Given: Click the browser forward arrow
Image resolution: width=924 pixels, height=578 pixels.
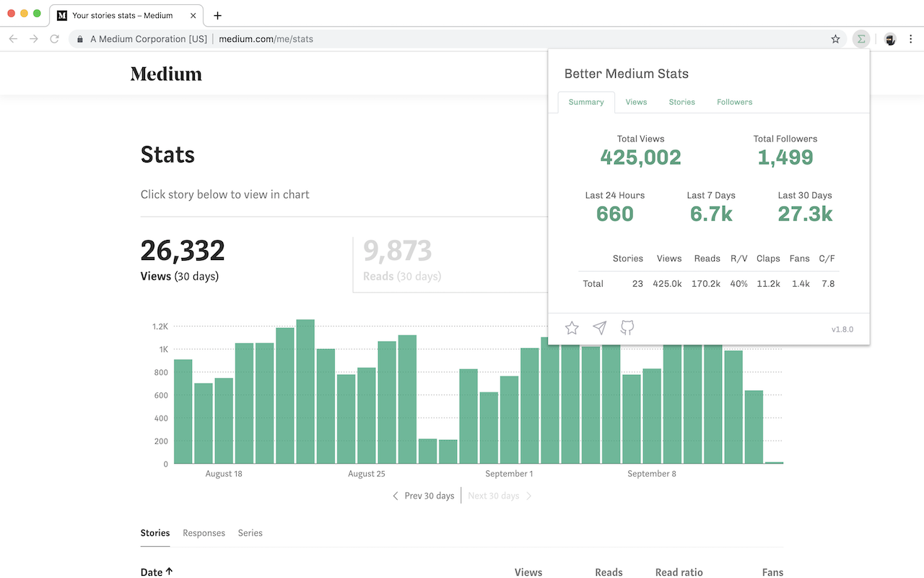Looking at the screenshot, I should click(x=34, y=39).
